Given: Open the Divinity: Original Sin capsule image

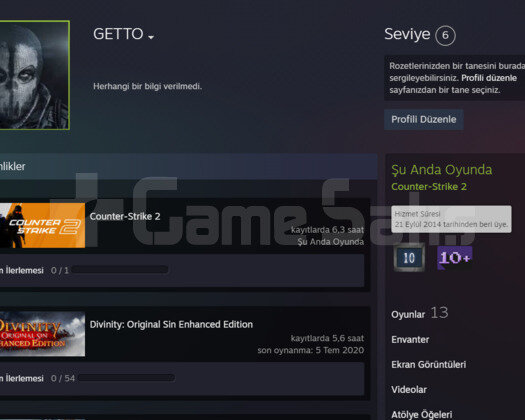Looking at the screenshot, I should [42, 334].
